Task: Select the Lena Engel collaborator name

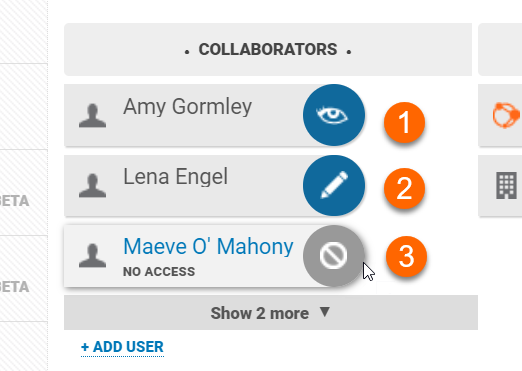Action: click(x=176, y=176)
